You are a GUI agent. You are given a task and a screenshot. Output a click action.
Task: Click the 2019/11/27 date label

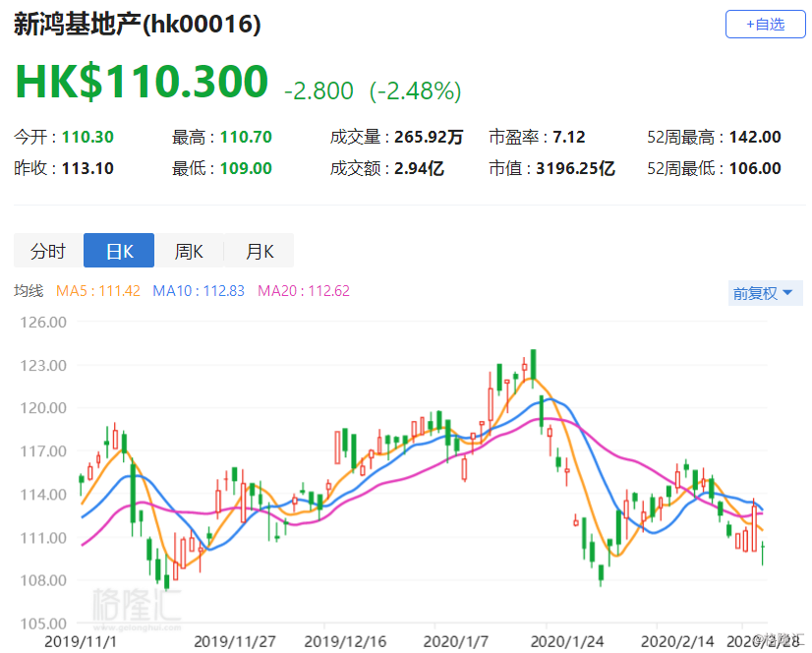click(235, 641)
